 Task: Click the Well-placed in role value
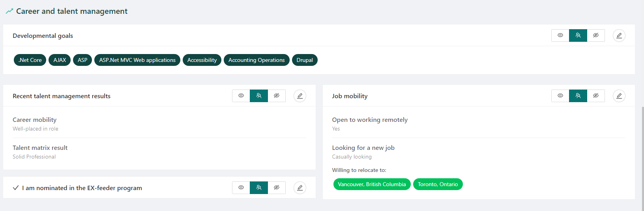[x=36, y=129]
